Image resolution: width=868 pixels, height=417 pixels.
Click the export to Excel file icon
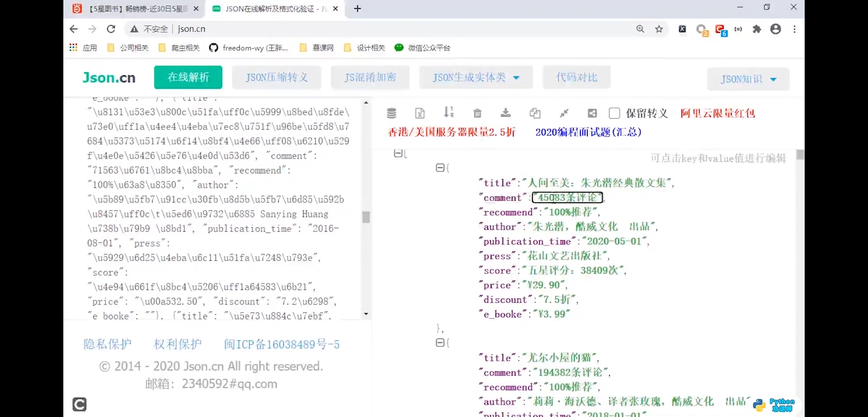tap(420, 113)
